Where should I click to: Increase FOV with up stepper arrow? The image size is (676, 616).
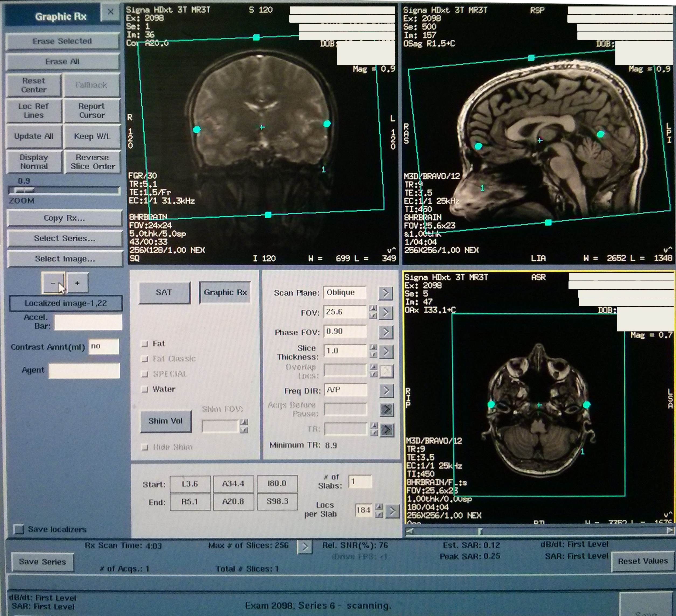click(x=373, y=308)
